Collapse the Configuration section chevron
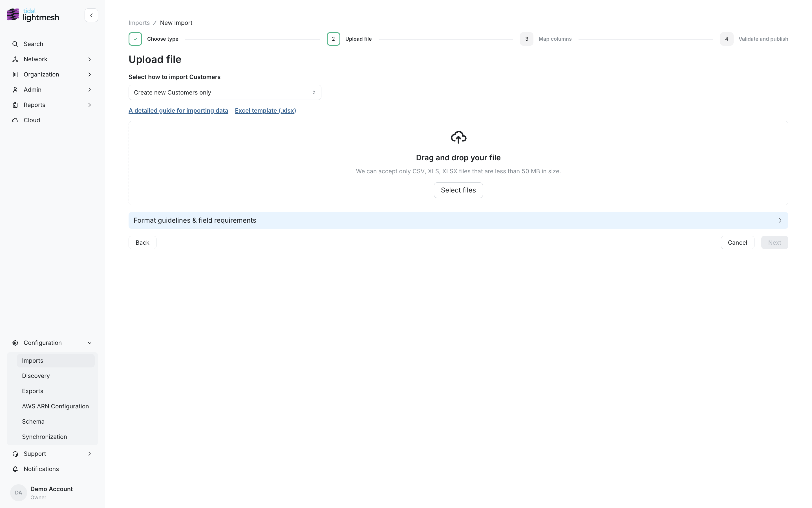Viewport: 812px width, 508px height. 90,343
